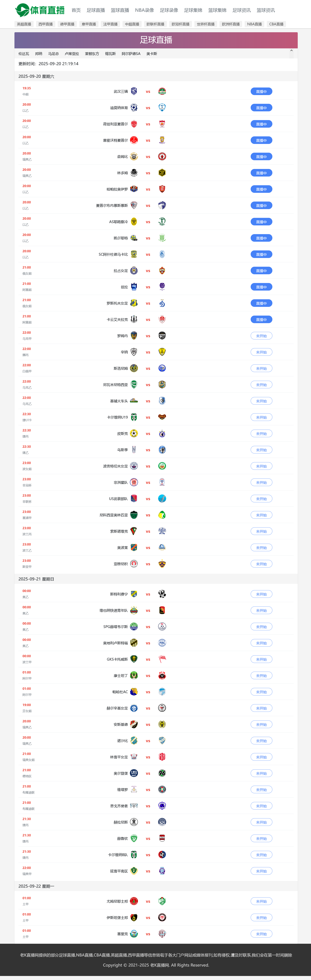This screenshot has height=980, width=311.
Task: Open the NBA录像 nav menu item
Action: tap(144, 10)
